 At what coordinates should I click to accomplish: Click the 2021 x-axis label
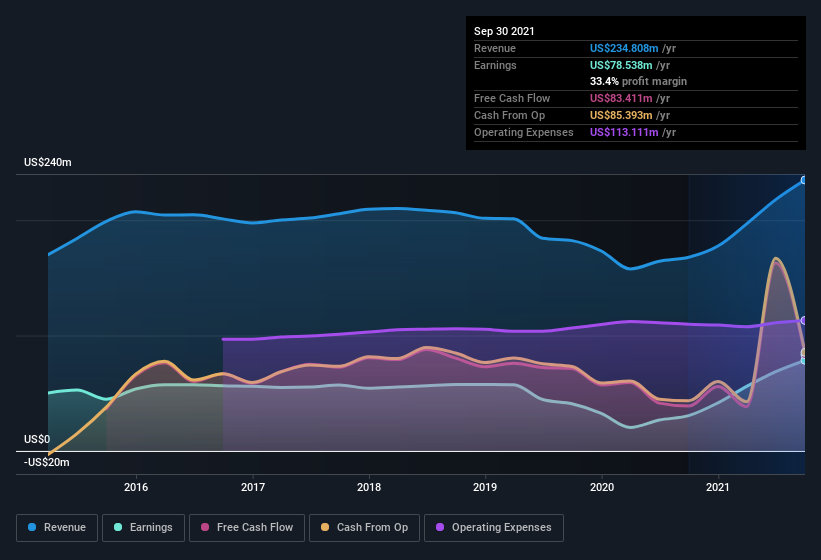718,487
